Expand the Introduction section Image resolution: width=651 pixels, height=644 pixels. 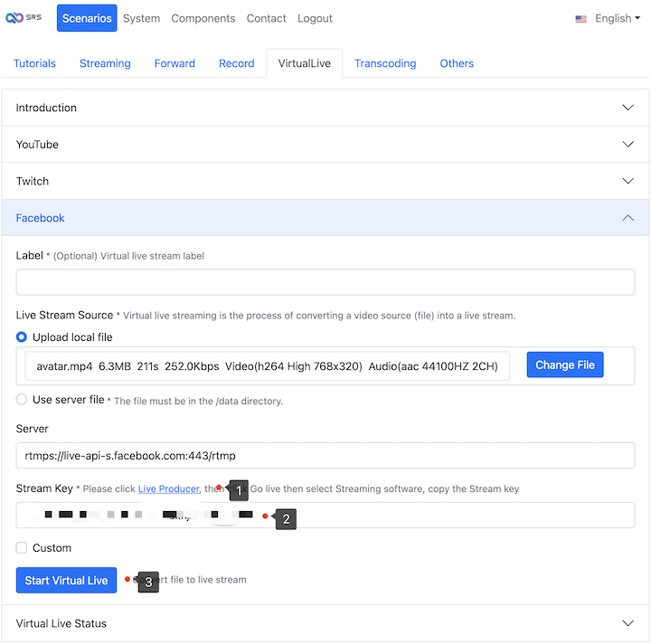325,108
